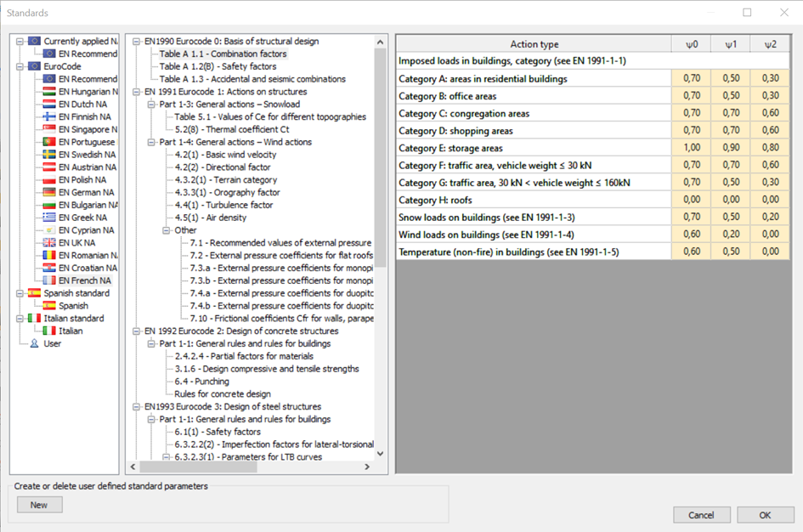Click the Greek flag icon
The image size is (803, 532).
point(49,218)
